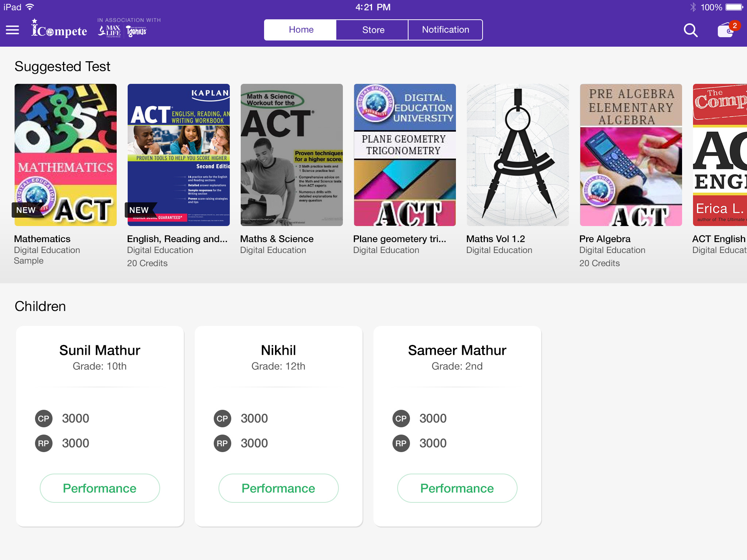
Task: Tap the iCompete logo
Action: [x=59, y=29]
